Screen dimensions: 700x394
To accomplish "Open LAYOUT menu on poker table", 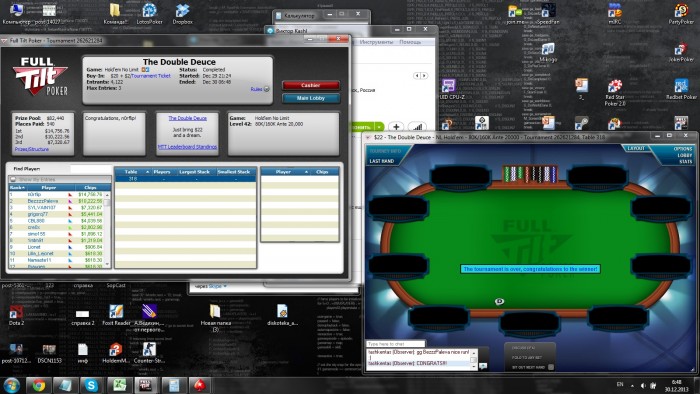I will coord(636,149).
